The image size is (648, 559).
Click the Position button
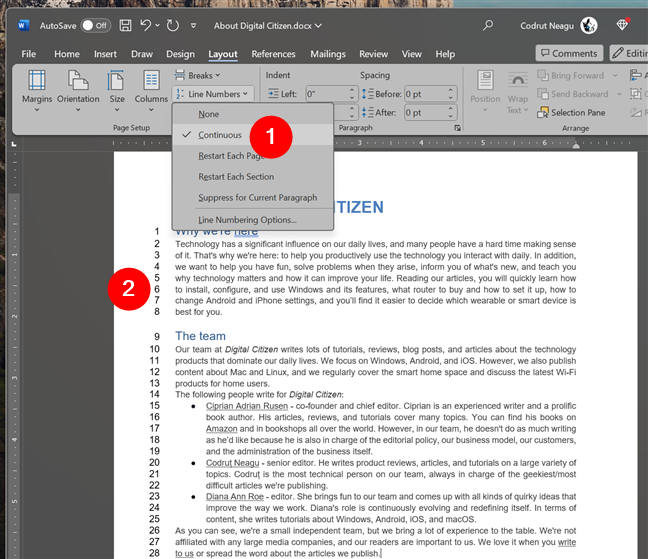pyautogui.click(x=485, y=92)
